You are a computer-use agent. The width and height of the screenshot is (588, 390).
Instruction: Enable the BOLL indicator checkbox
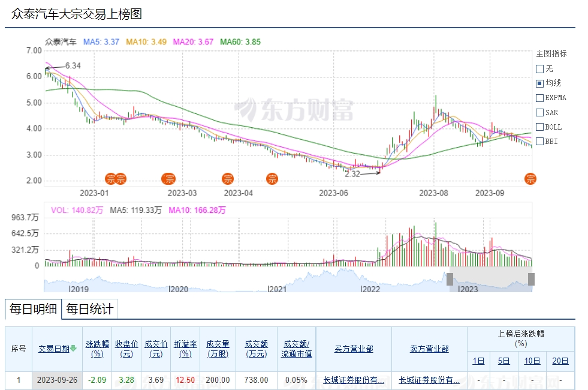pyautogui.click(x=539, y=127)
